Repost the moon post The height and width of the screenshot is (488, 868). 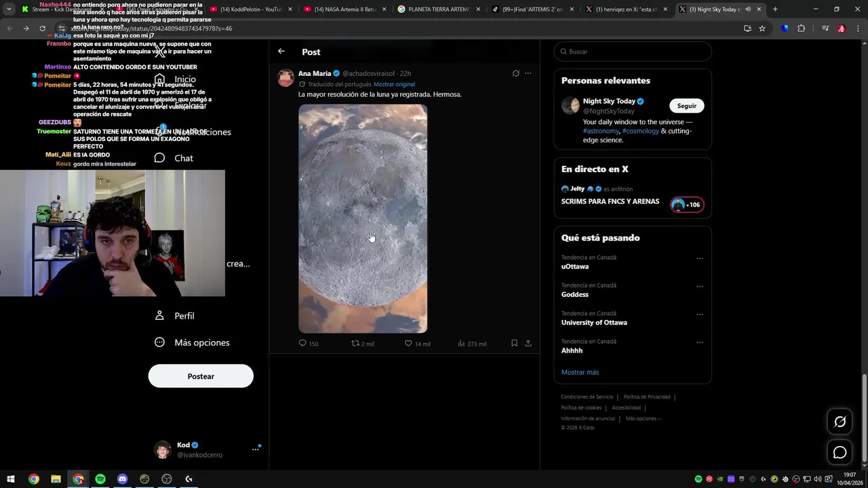pyautogui.click(x=355, y=344)
